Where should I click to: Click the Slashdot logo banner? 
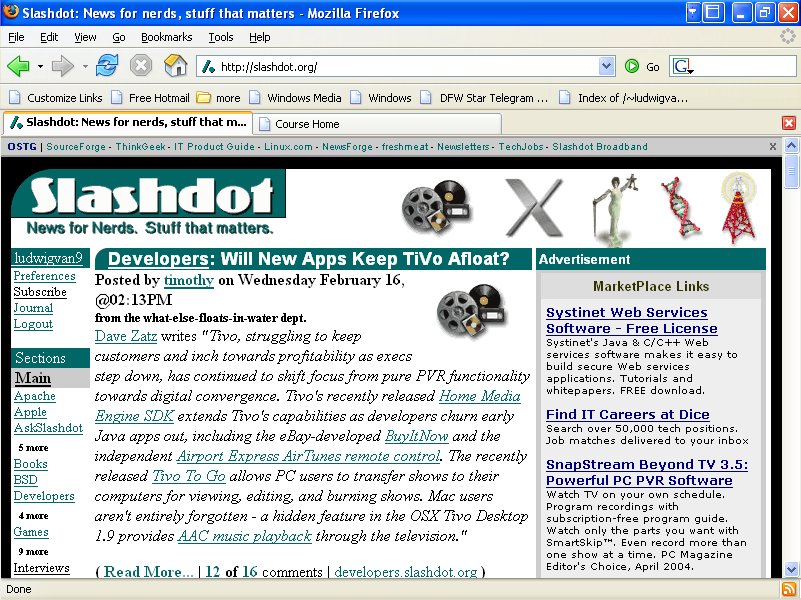[x=148, y=202]
